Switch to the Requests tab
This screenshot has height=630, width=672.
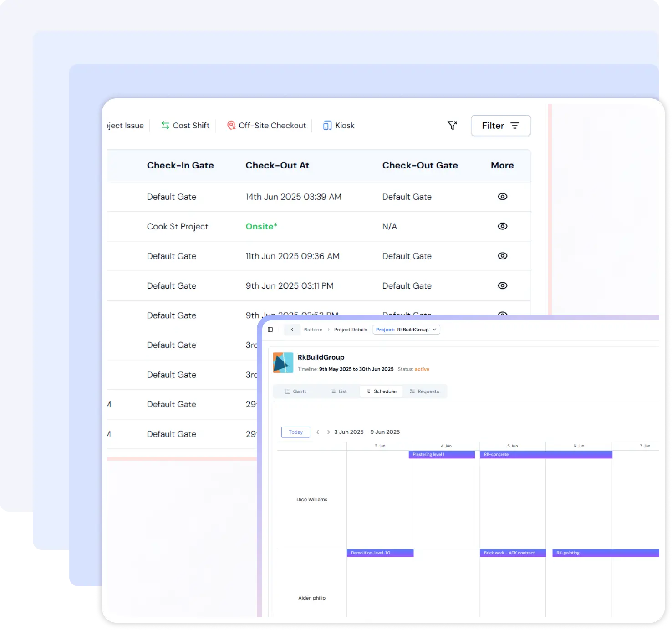pyautogui.click(x=424, y=391)
